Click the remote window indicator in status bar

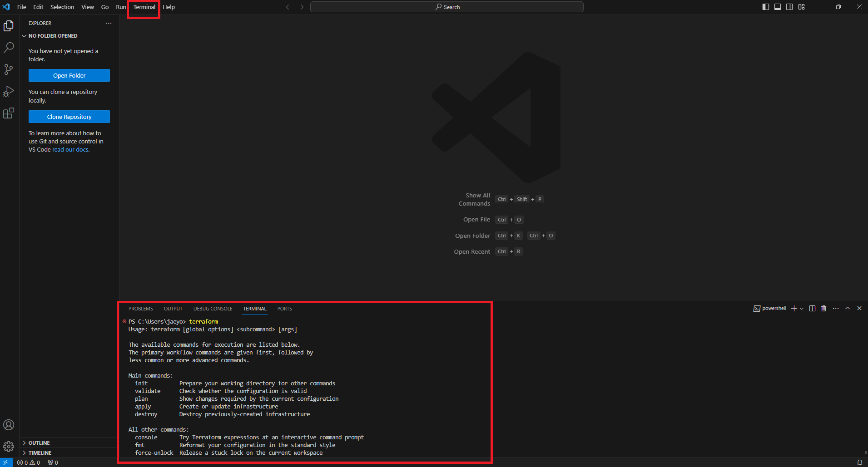pos(6,462)
